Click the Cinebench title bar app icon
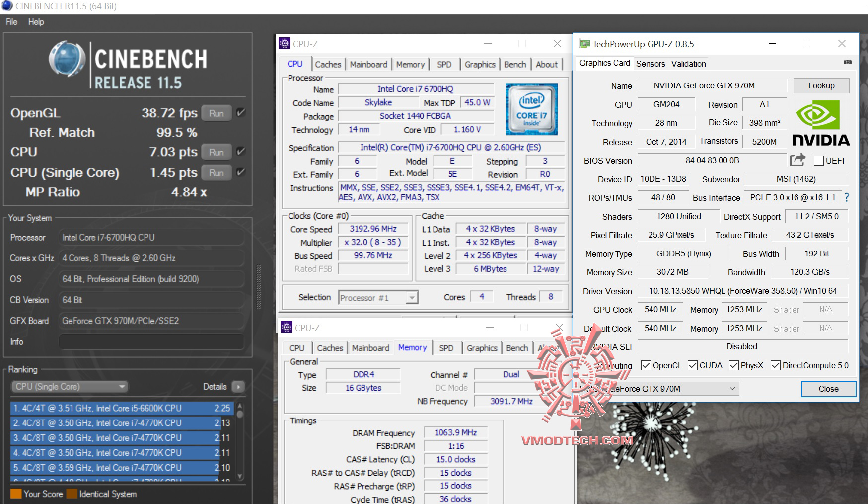This screenshot has width=868, height=504. pos(6,6)
